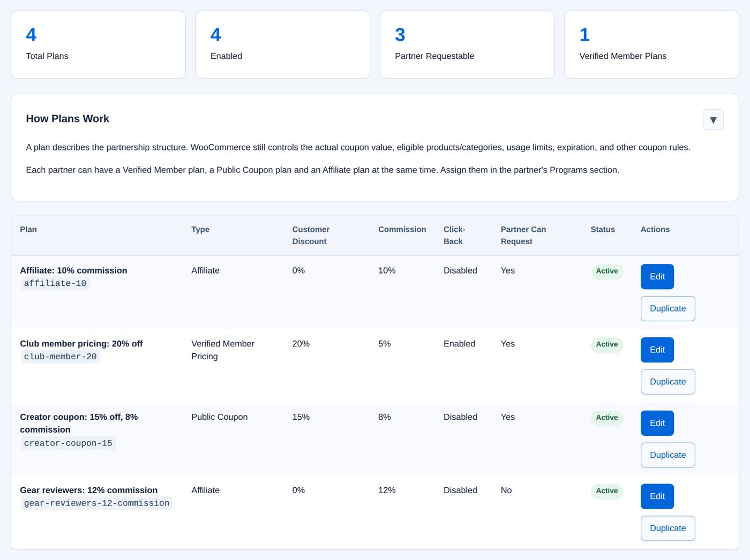
Task: Click the No partner request cell
Action: pyautogui.click(x=506, y=490)
